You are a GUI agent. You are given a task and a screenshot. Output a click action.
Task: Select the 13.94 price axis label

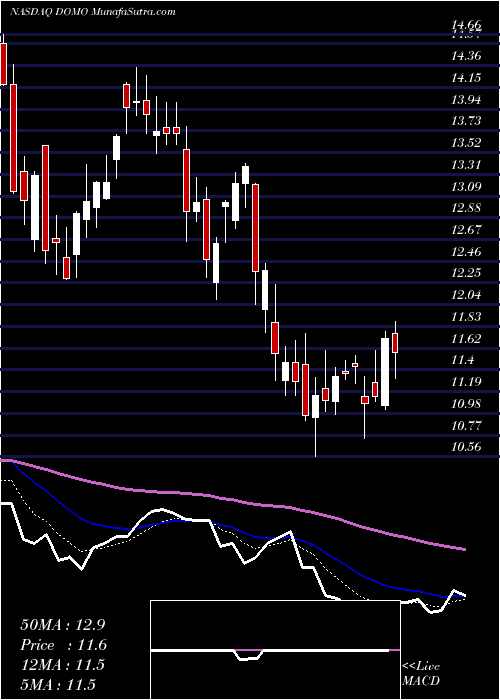point(467,100)
